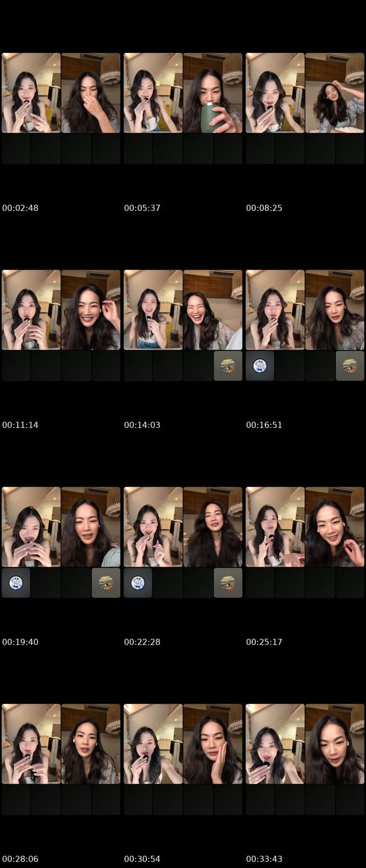The width and height of the screenshot is (366, 868).
Task: Open the left caller's video at 00:22:28
Action: pos(153,527)
